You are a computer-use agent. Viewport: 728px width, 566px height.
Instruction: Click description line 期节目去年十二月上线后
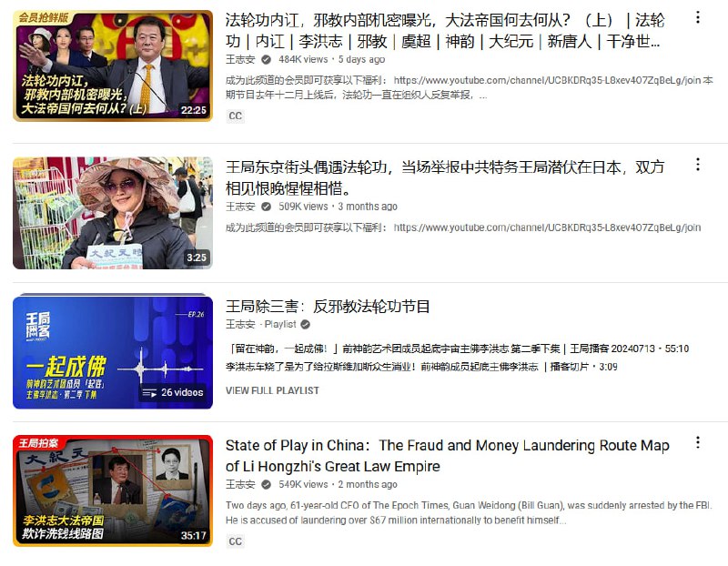[x=357, y=96]
